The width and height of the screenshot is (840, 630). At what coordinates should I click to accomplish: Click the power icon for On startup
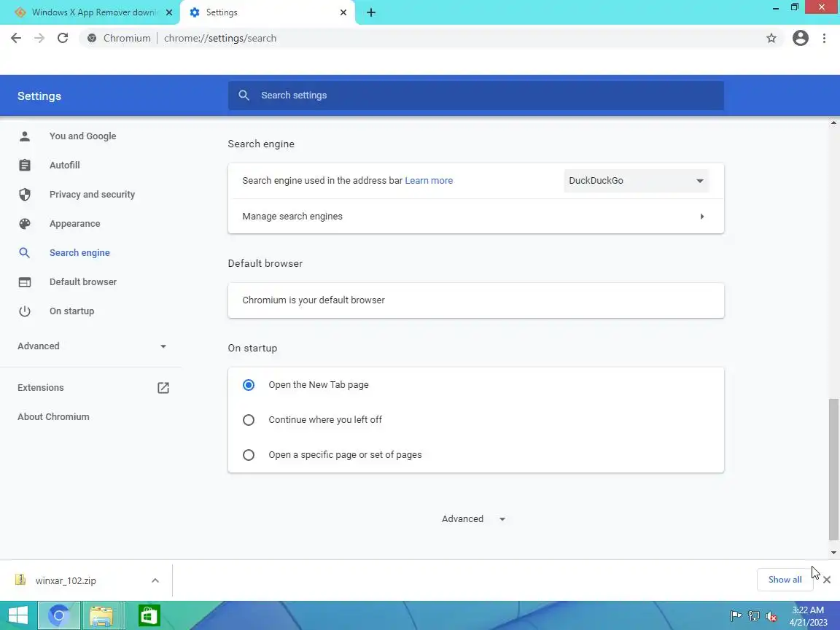[x=25, y=311]
